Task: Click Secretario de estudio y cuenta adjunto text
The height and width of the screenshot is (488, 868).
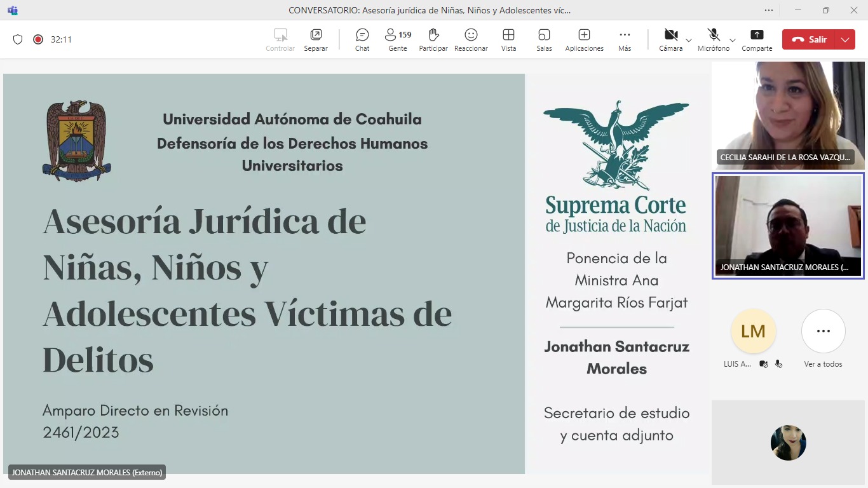Action: (616, 424)
